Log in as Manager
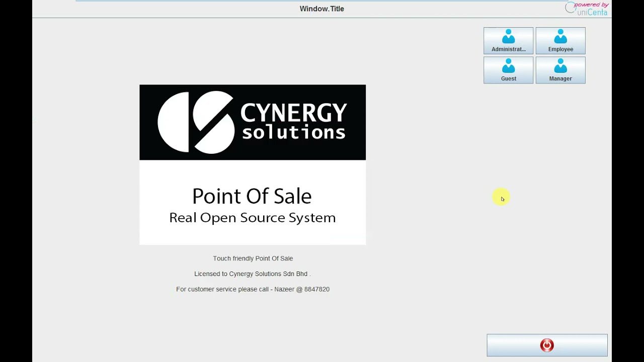644x362 pixels. tap(560, 70)
